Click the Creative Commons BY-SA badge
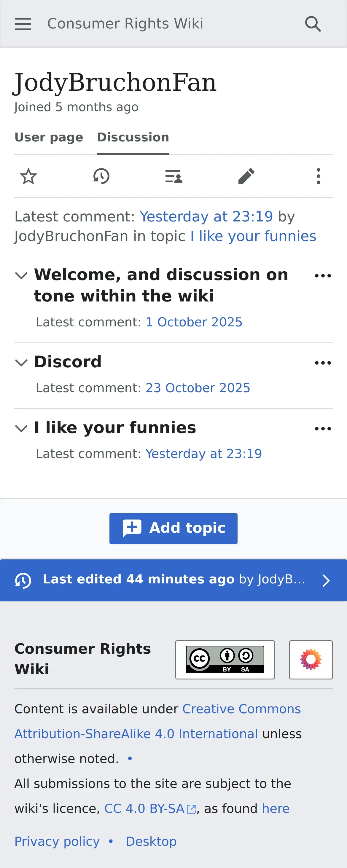347x868 pixels. point(225,659)
